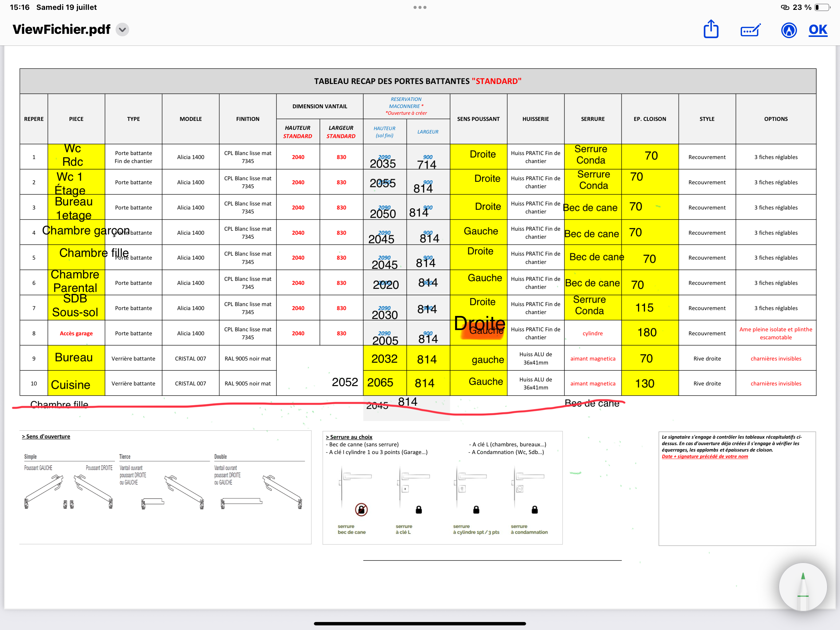Open the three-dot multitasking menu
Screen dimensions: 840x630
click(420, 7)
